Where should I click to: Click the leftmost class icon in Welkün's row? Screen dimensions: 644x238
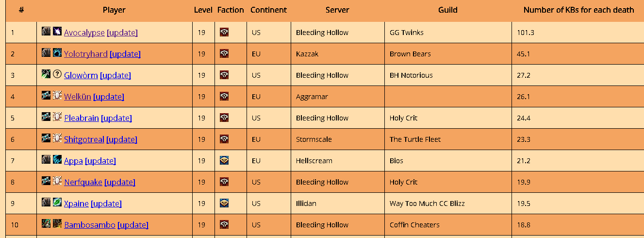click(46, 96)
